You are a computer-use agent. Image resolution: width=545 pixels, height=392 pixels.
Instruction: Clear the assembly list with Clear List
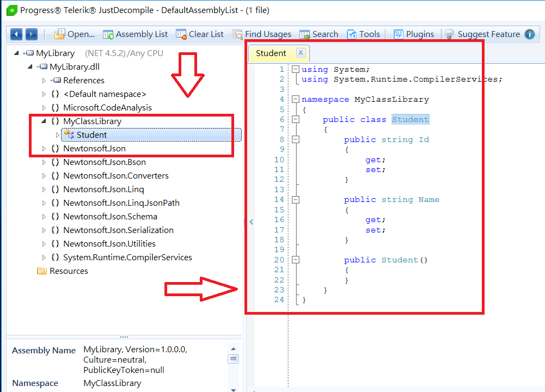pos(199,34)
